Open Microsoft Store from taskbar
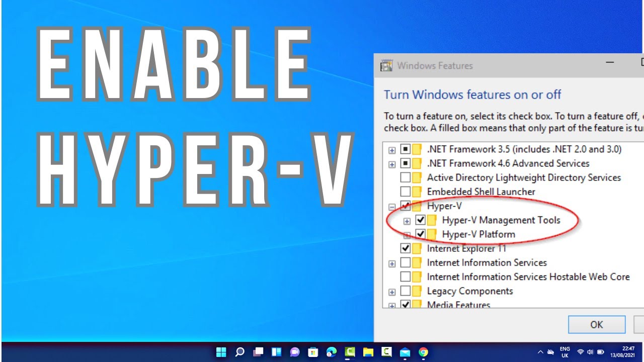The height and width of the screenshot is (362, 644). point(313,352)
